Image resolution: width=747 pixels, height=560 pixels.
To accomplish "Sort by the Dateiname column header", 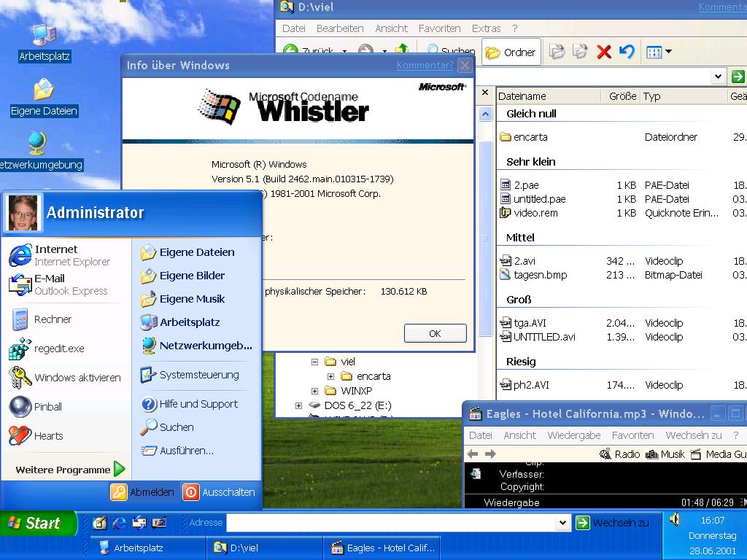I will [549, 96].
